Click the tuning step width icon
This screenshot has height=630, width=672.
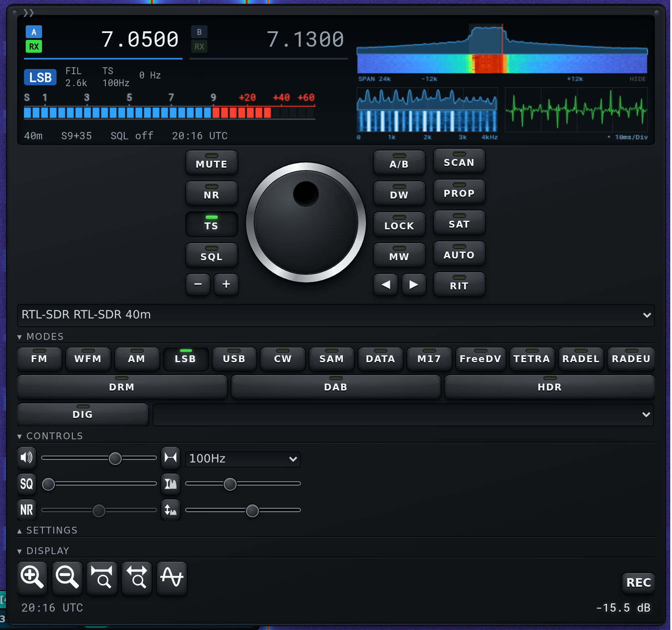(x=171, y=458)
